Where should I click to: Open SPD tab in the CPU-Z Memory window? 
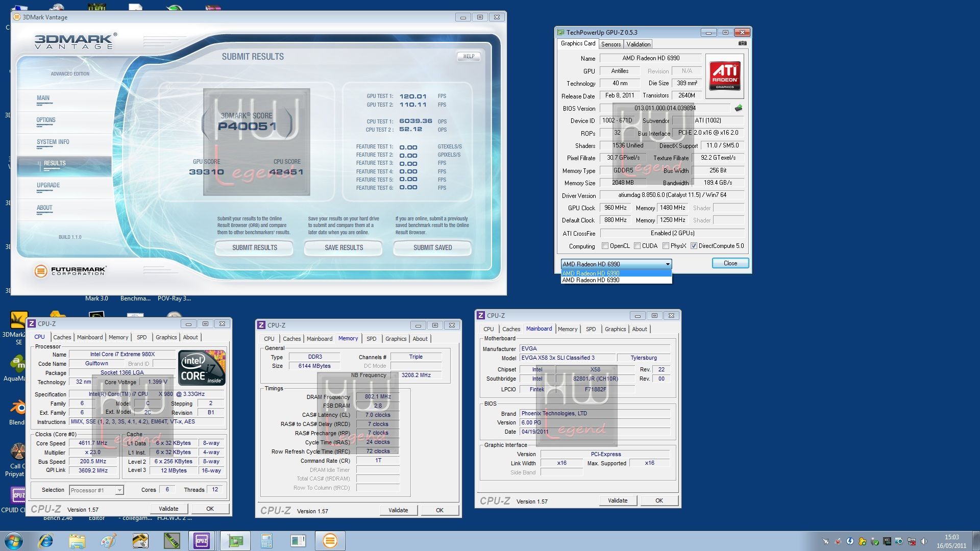click(371, 339)
